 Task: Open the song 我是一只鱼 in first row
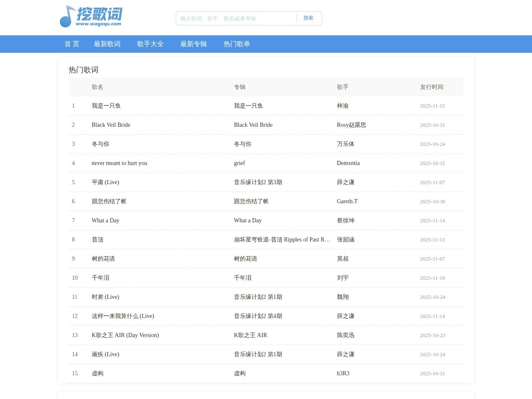coord(106,106)
